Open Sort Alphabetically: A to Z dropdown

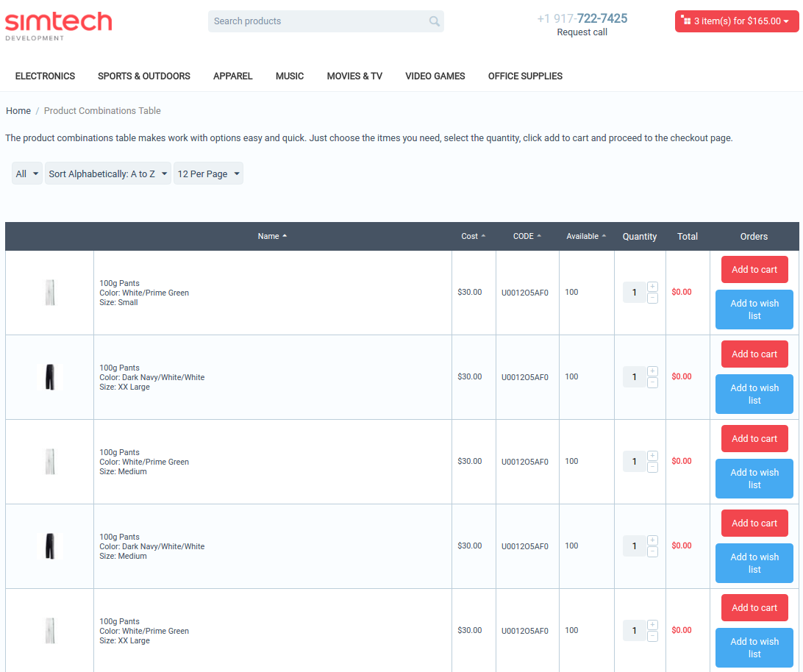coord(108,174)
